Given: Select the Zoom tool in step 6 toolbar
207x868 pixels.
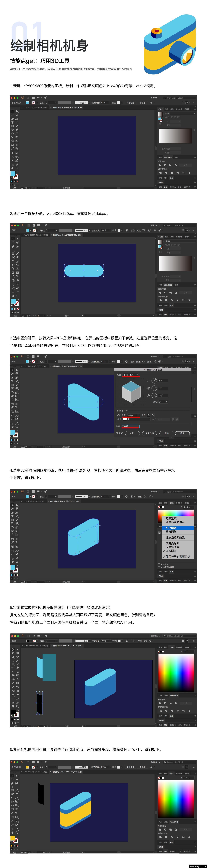Looking at the screenshot, I should [17, 833].
